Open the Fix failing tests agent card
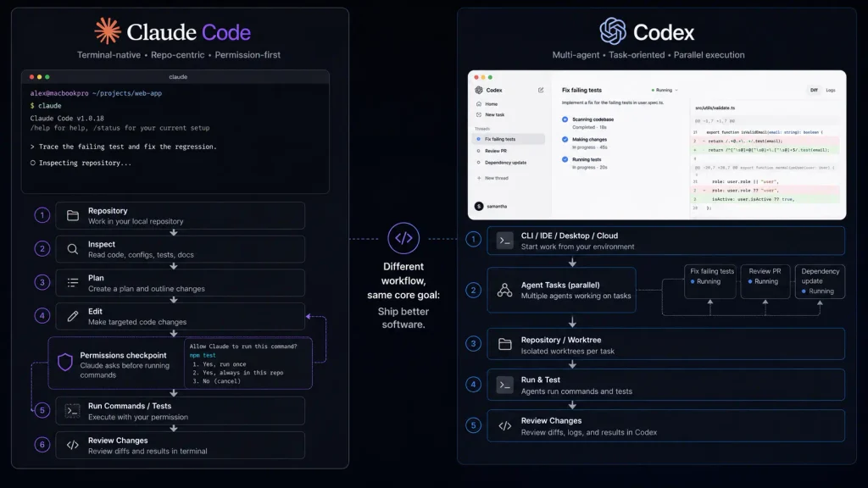Viewport: 868px width, 488px height. [710, 281]
